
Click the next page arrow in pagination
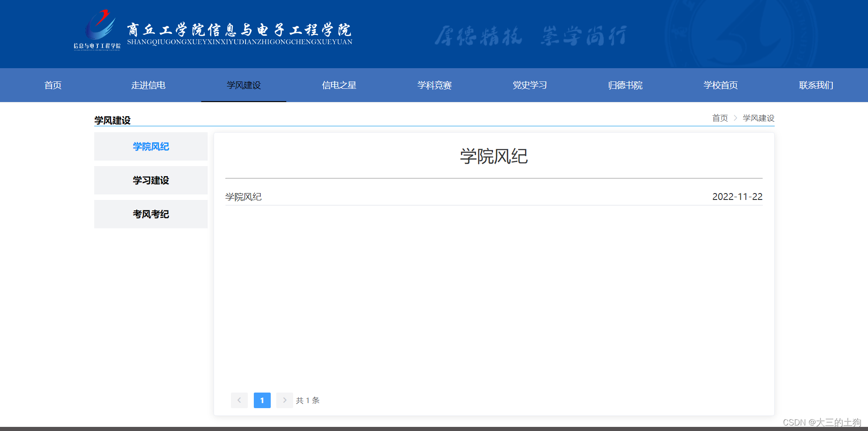click(x=285, y=400)
